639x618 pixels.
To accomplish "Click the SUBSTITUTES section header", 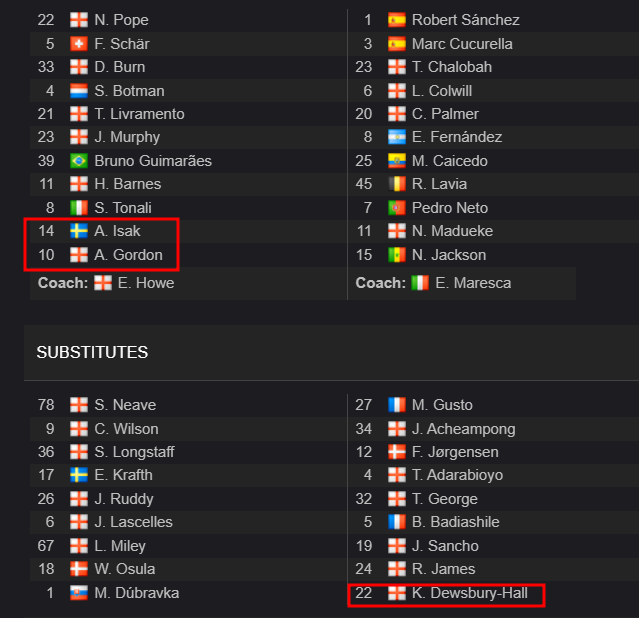I will coord(92,352).
